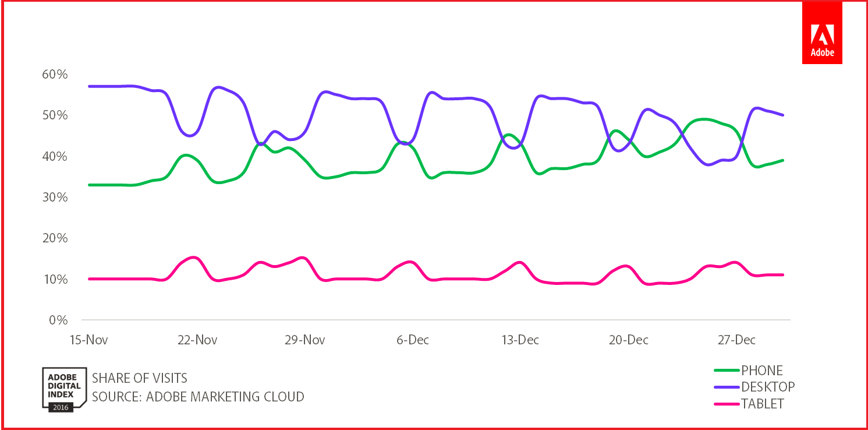Click the 27-Dec axis date label

pyautogui.click(x=736, y=340)
